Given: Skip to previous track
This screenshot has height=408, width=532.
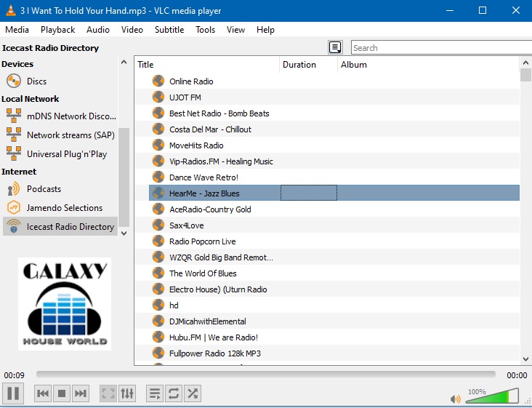Looking at the screenshot, I should (43, 393).
